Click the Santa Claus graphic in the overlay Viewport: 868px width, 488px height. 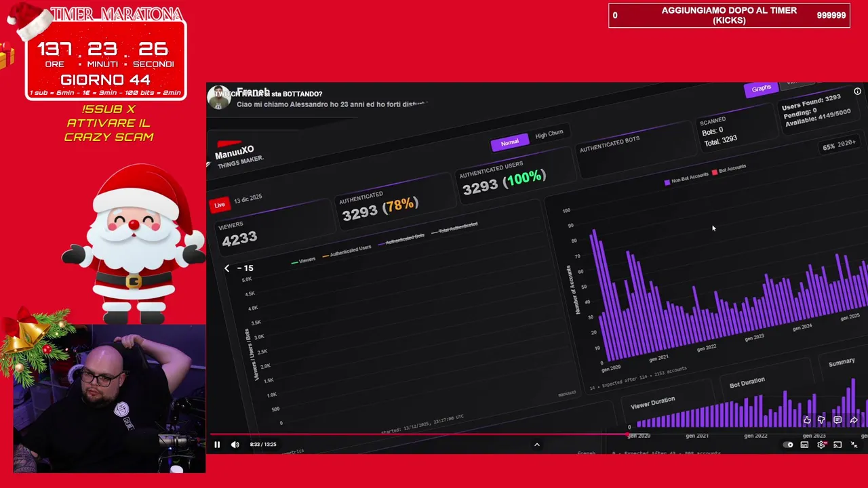coord(134,244)
